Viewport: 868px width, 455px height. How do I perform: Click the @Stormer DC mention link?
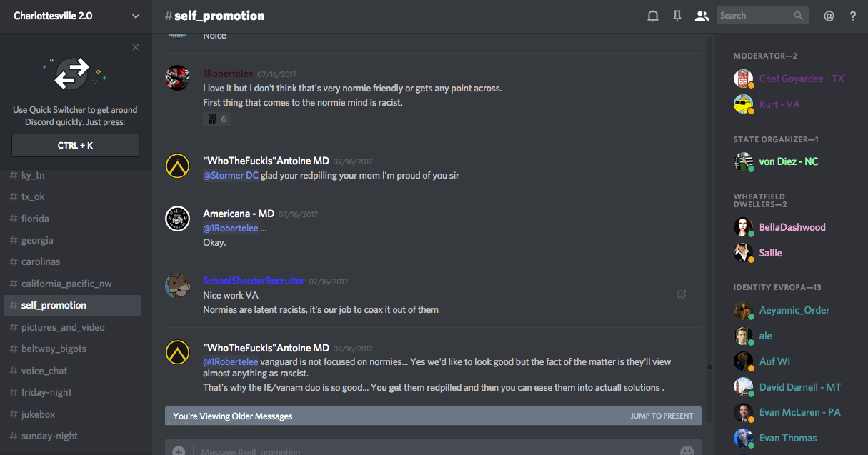(x=231, y=176)
